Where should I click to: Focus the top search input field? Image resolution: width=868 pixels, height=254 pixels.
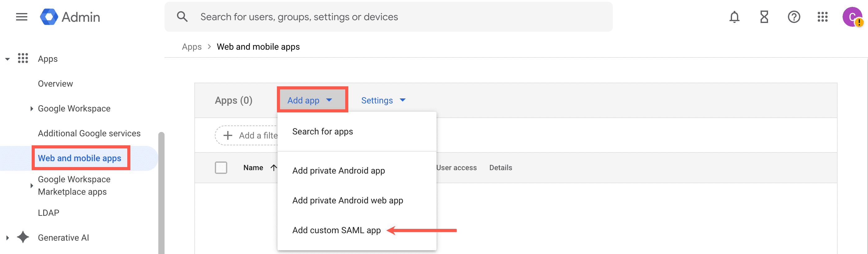[x=387, y=17]
